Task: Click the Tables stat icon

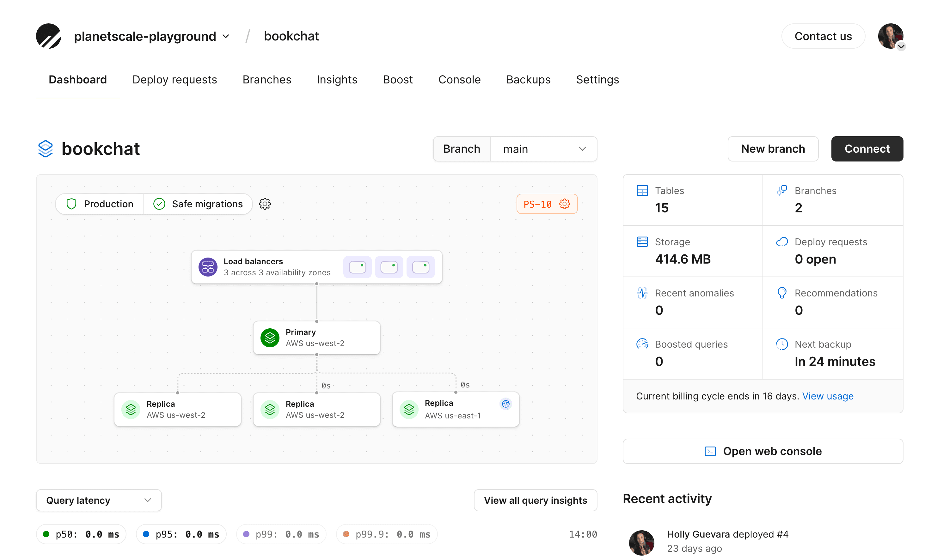Action: tap(642, 191)
